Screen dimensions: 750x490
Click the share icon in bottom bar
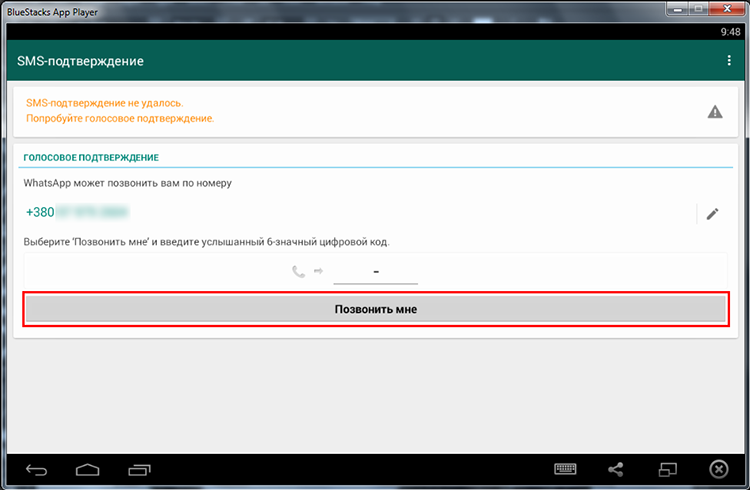pos(616,469)
